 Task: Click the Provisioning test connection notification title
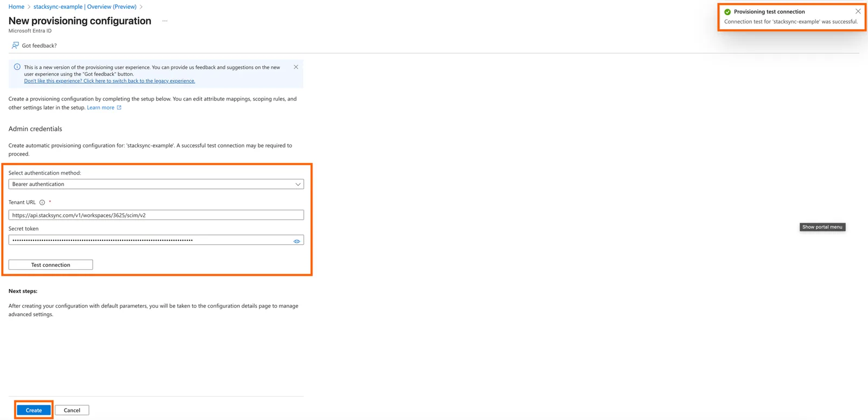tap(769, 11)
